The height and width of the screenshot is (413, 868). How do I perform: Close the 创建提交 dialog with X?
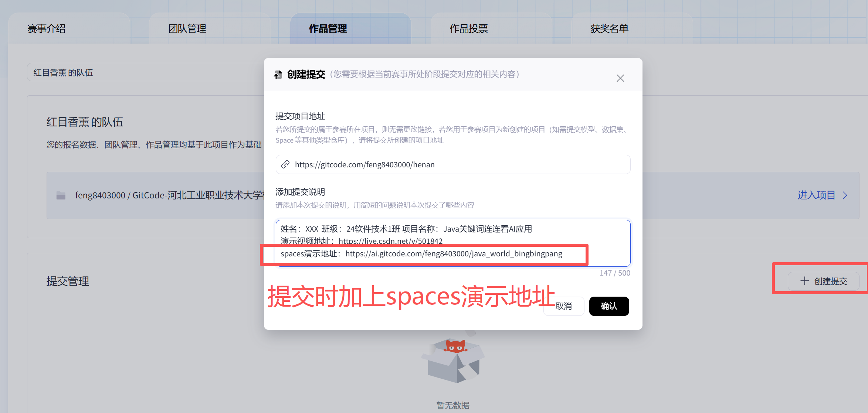620,78
